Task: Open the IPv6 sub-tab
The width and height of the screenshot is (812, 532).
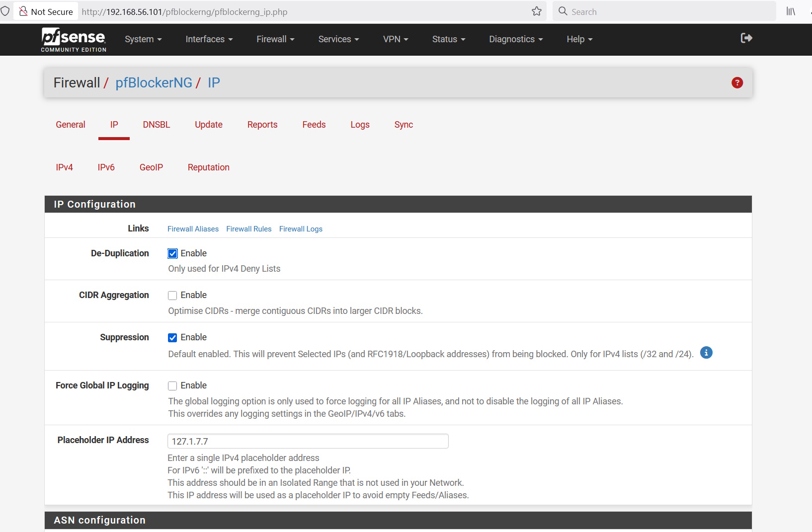Action: [106, 167]
